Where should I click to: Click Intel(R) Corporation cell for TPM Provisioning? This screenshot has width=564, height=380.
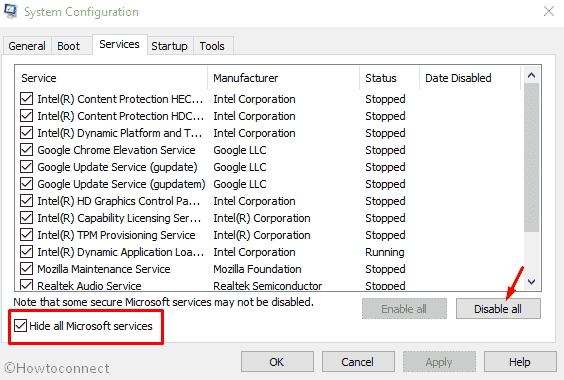[262, 235]
